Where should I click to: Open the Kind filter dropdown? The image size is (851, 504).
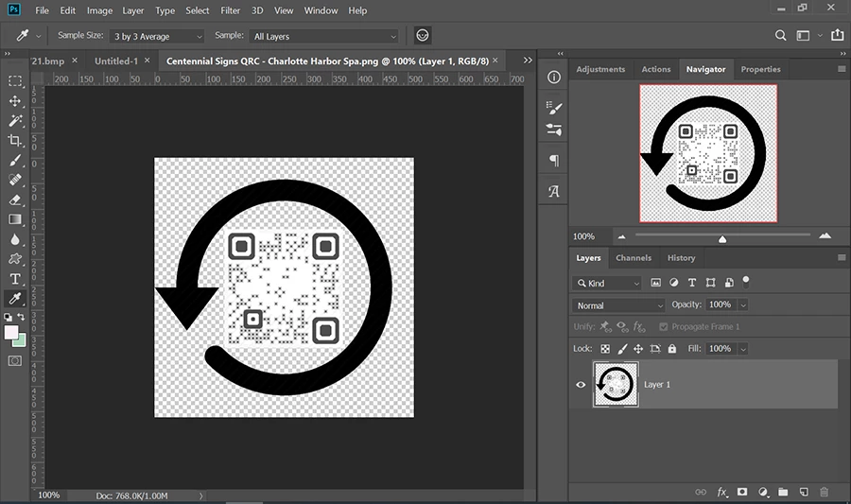607,283
